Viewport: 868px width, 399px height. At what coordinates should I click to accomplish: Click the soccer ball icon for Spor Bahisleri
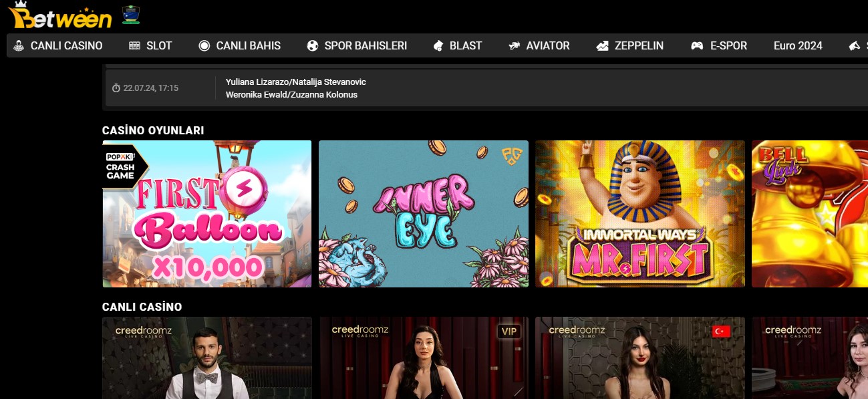pyautogui.click(x=313, y=46)
